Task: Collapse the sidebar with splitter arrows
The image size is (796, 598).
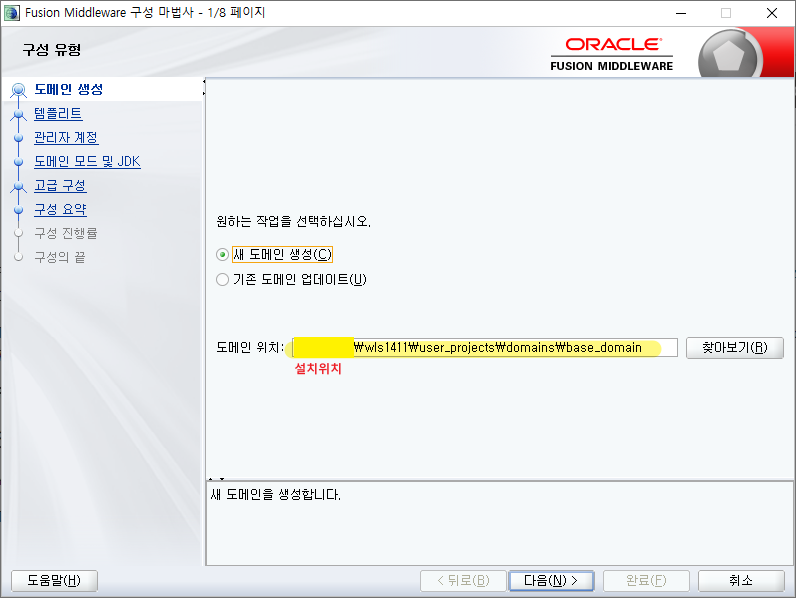Action: (204, 87)
